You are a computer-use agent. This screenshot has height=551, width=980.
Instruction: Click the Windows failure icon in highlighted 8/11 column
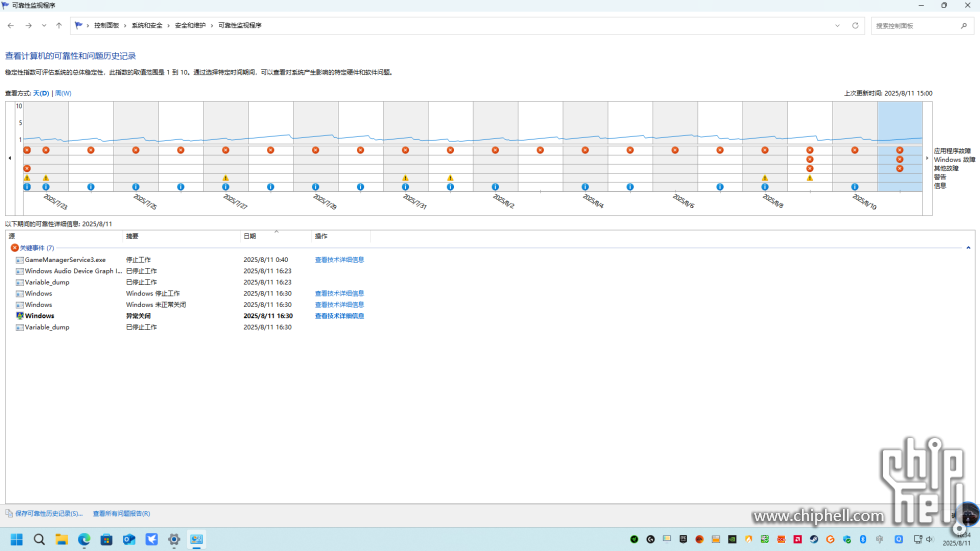pyautogui.click(x=900, y=159)
